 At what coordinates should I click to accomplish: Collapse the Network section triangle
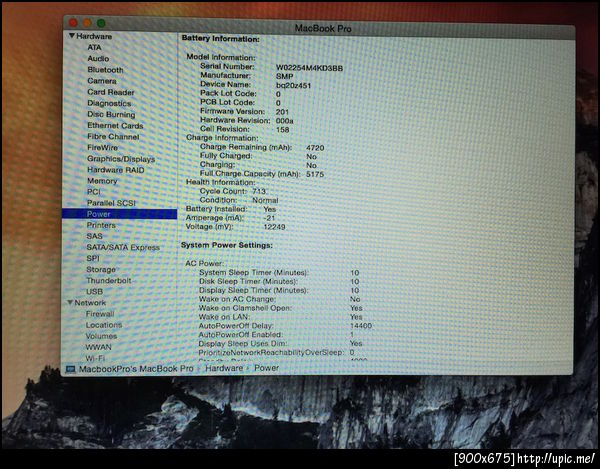70,302
